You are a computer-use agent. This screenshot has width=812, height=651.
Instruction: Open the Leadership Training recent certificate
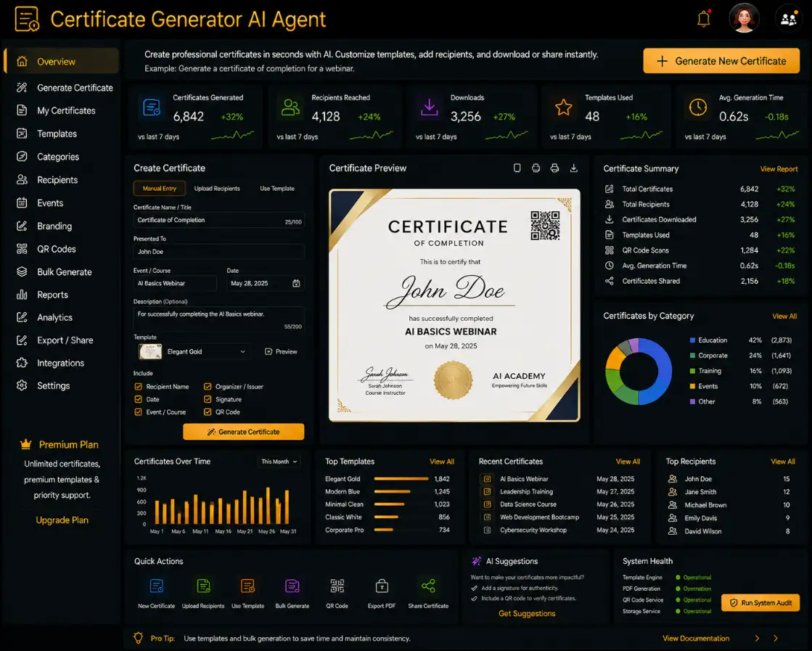[557, 491]
